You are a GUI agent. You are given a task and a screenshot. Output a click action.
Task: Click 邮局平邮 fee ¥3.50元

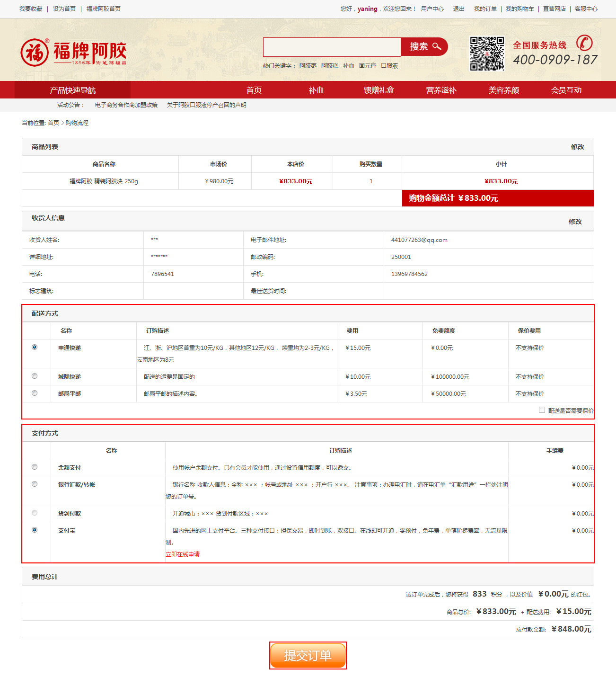(356, 394)
